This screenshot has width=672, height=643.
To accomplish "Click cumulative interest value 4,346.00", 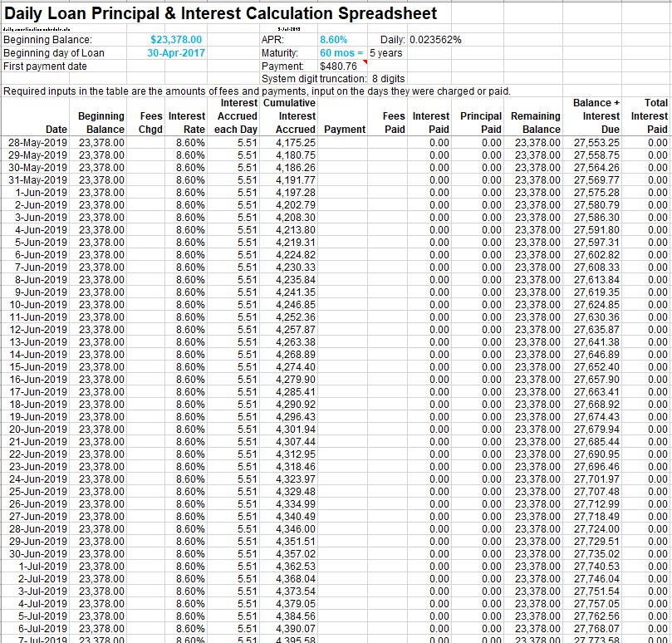I will 296,528.
